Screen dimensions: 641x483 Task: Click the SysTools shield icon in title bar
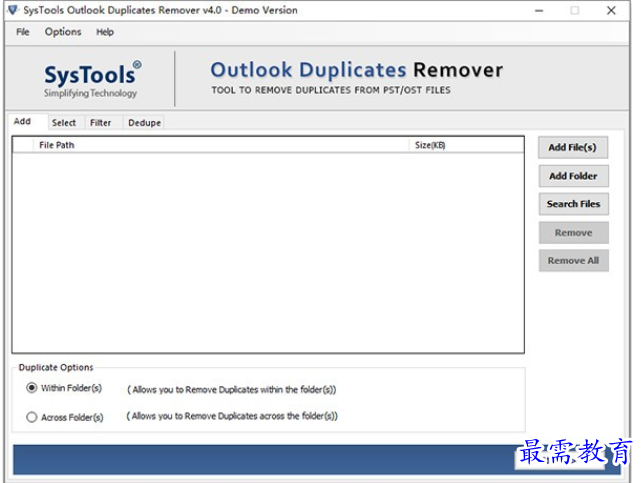coord(13,10)
